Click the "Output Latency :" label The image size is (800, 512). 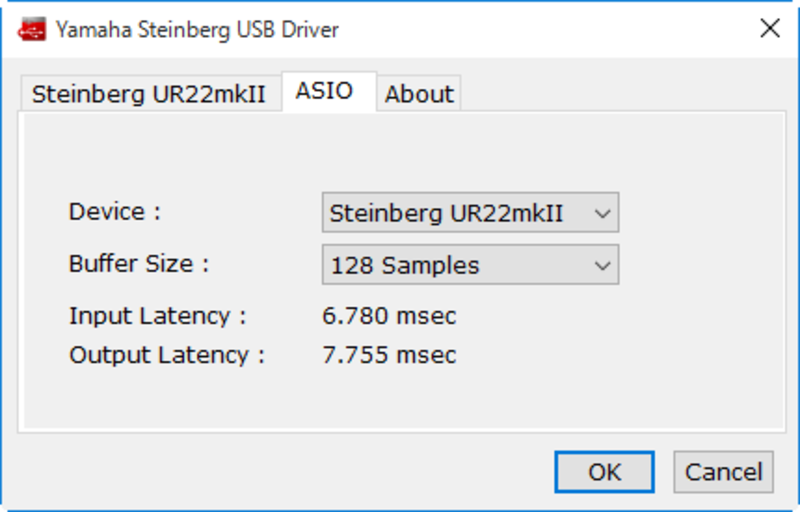tap(167, 355)
